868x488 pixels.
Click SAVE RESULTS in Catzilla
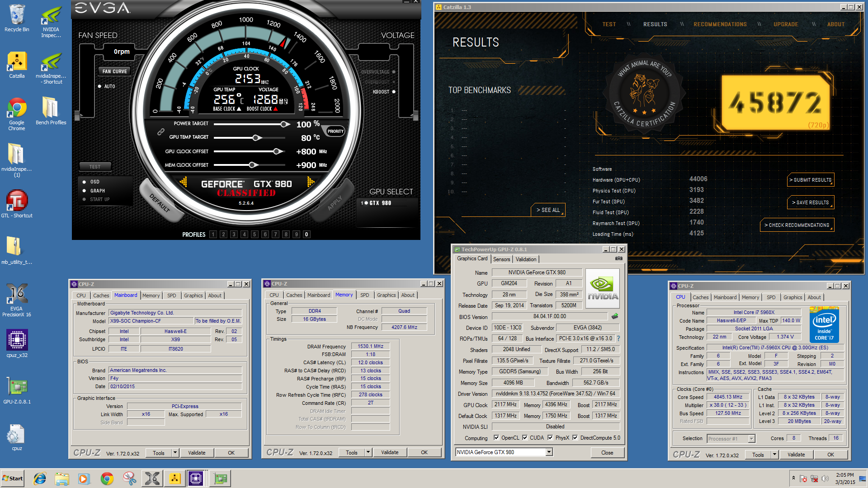pos(811,202)
